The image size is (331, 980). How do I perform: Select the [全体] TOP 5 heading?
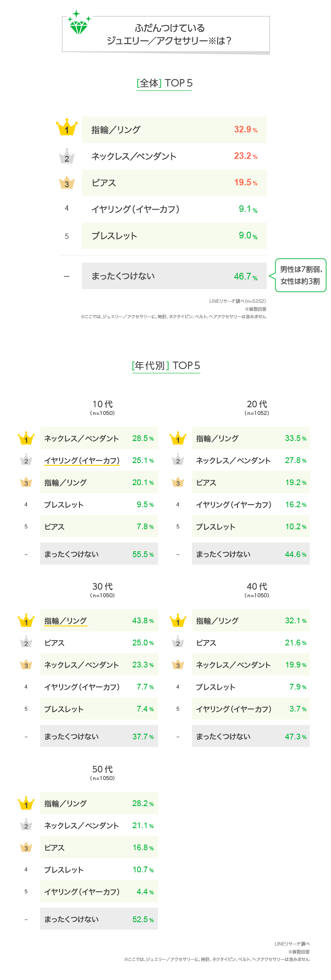(165, 83)
